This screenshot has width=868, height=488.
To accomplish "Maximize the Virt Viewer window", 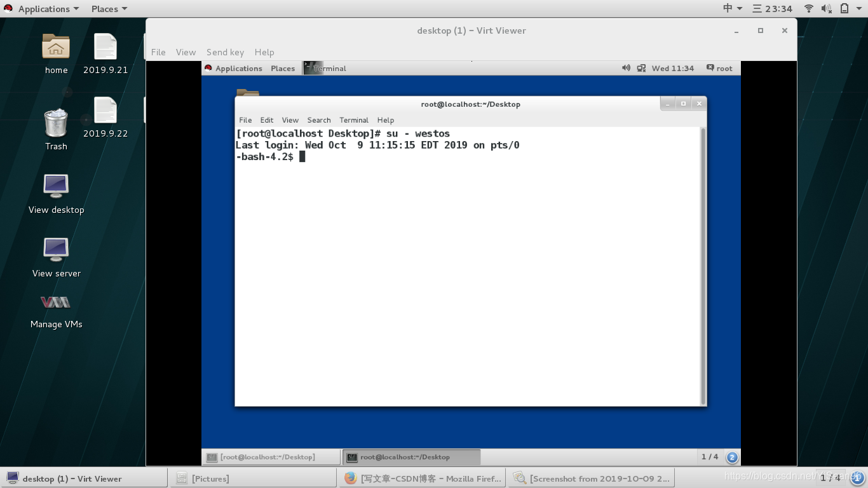I will tap(761, 30).
